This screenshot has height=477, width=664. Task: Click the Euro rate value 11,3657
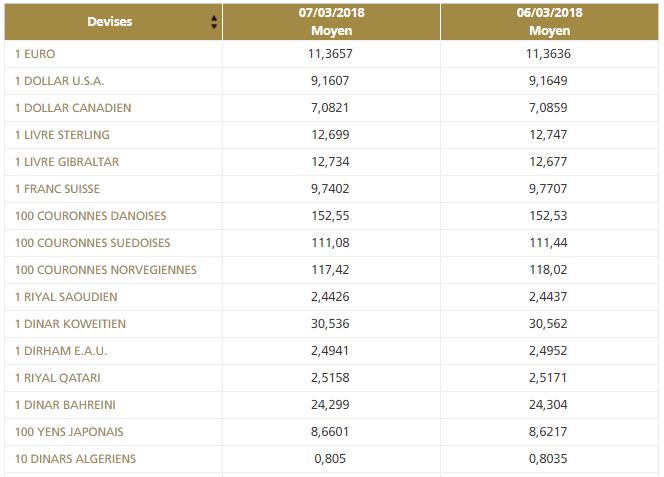coord(331,54)
